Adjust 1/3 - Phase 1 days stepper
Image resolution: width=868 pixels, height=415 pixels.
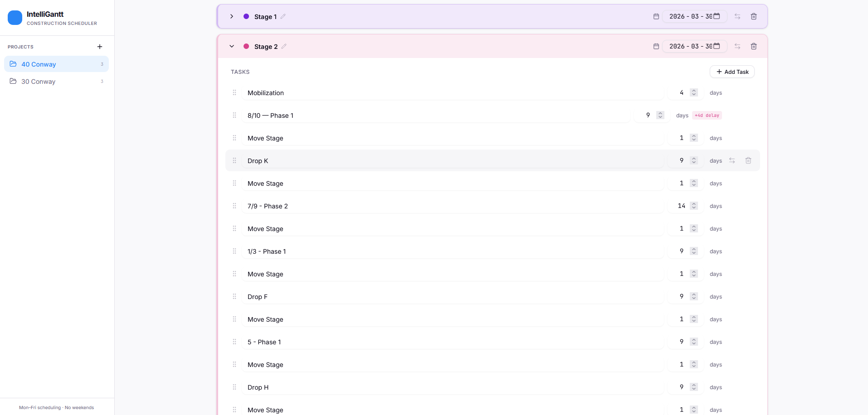point(694,251)
